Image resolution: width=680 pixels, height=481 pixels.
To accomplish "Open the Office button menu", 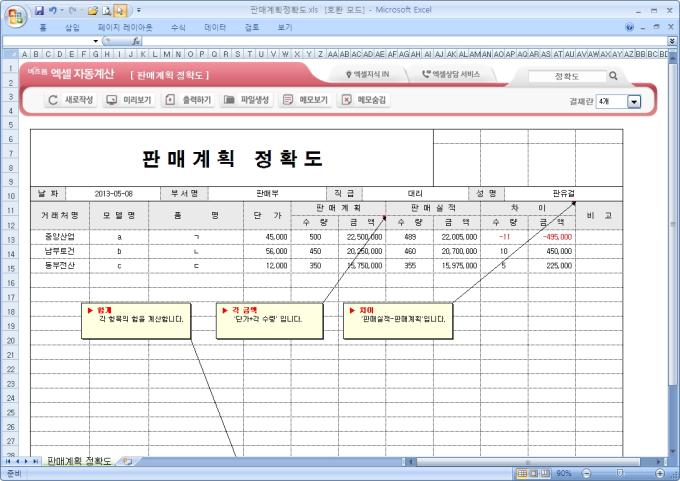I will [x=16, y=17].
